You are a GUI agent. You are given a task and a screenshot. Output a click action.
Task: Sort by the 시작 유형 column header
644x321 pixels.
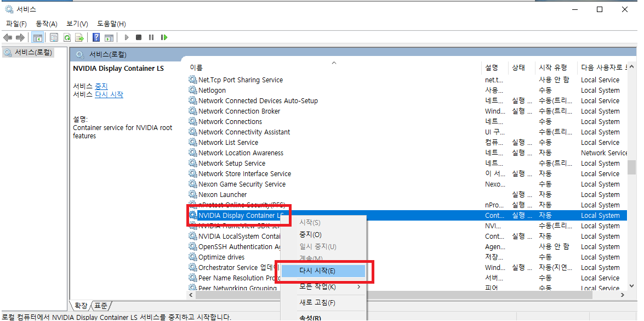556,67
